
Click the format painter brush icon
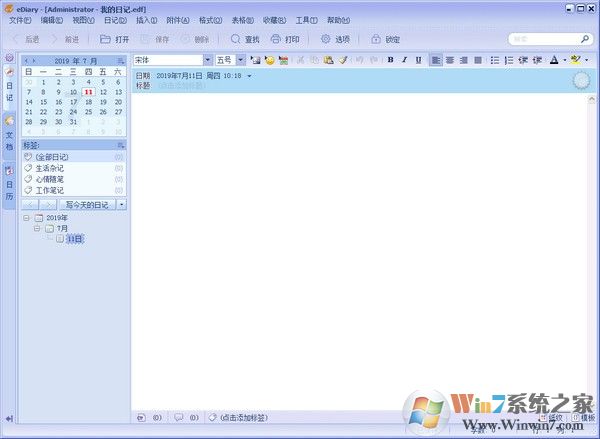[x=343, y=60]
